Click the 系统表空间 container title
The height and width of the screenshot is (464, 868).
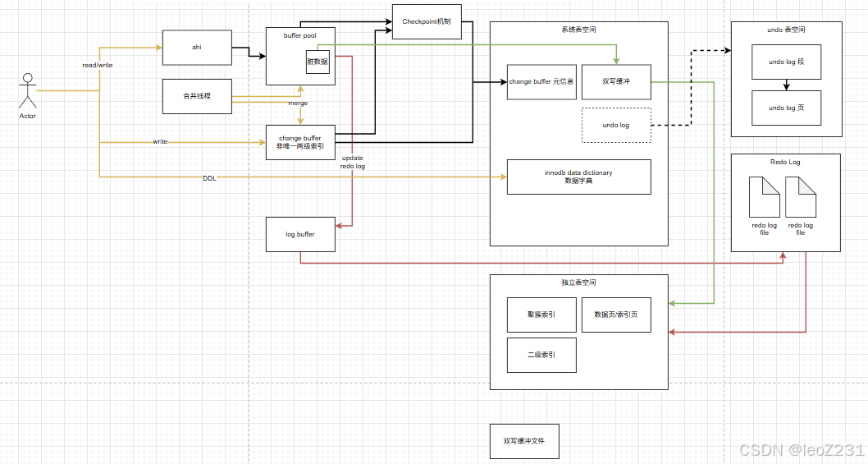tap(579, 30)
